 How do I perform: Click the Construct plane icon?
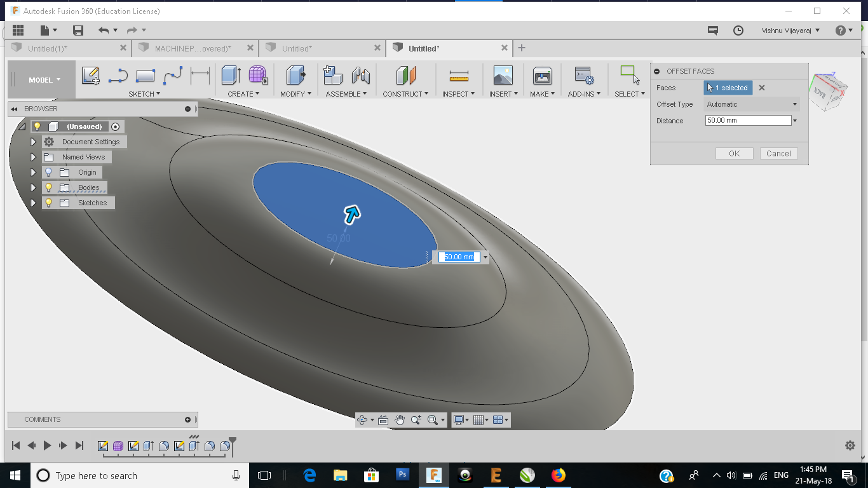coord(405,76)
